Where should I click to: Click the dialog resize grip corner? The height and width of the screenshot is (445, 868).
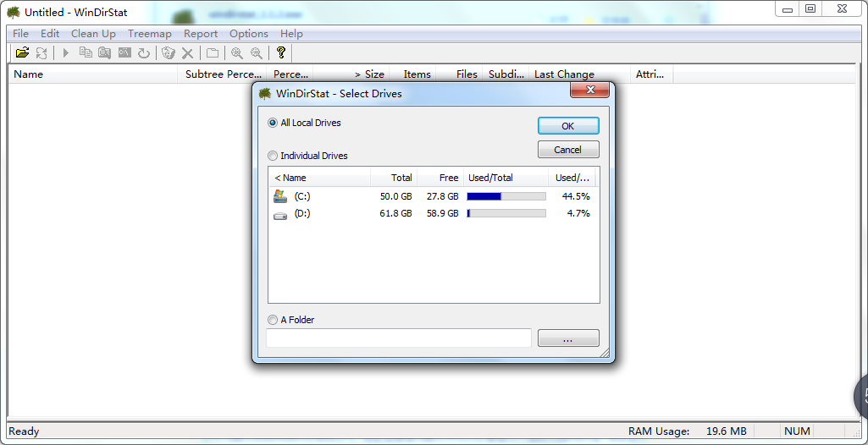pos(604,353)
